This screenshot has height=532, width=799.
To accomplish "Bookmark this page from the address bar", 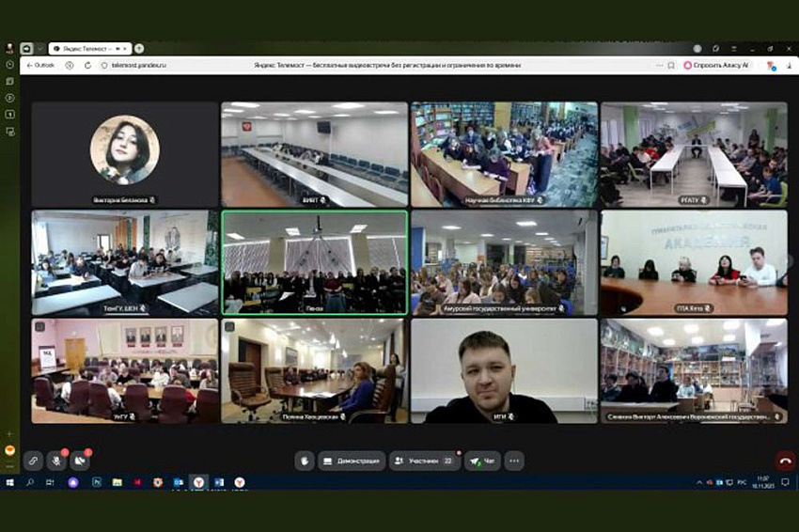I will (x=670, y=65).
